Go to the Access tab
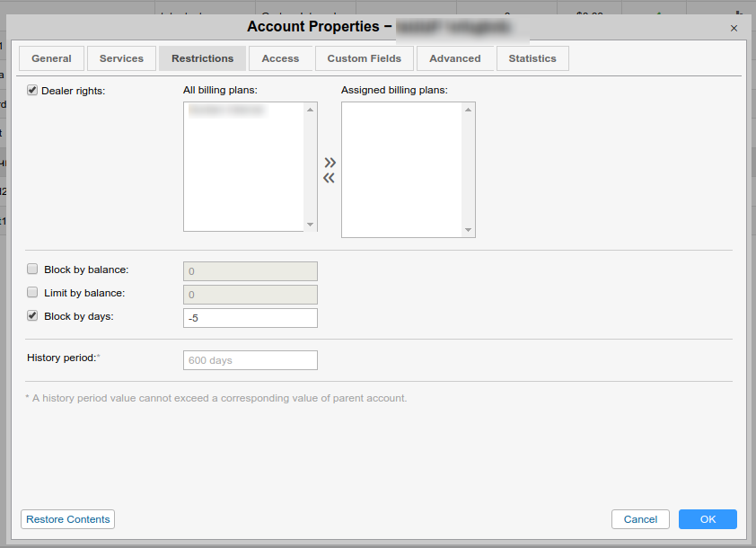756x548 pixels. point(280,58)
